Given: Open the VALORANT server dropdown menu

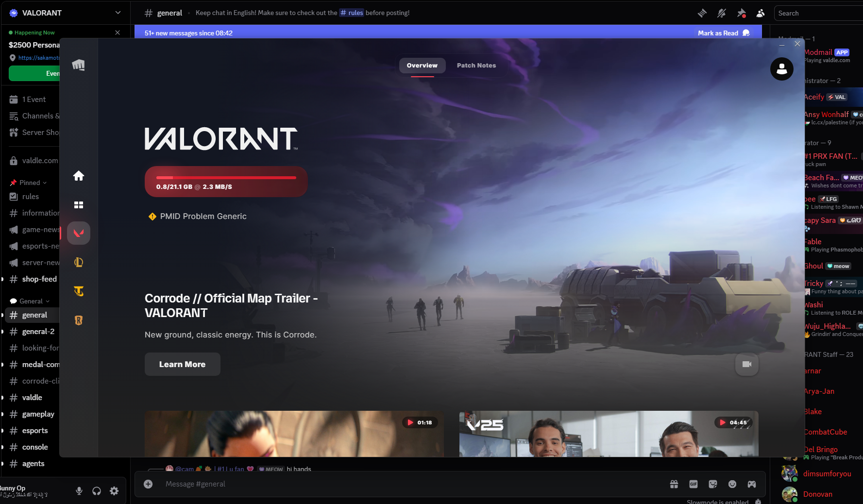Looking at the screenshot, I should [x=118, y=13].
